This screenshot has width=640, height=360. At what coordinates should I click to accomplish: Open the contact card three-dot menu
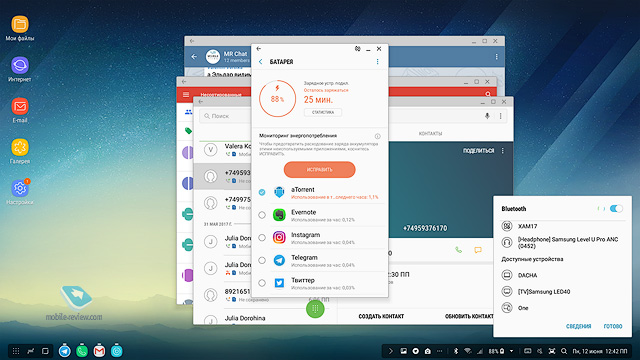pos(502,151)
